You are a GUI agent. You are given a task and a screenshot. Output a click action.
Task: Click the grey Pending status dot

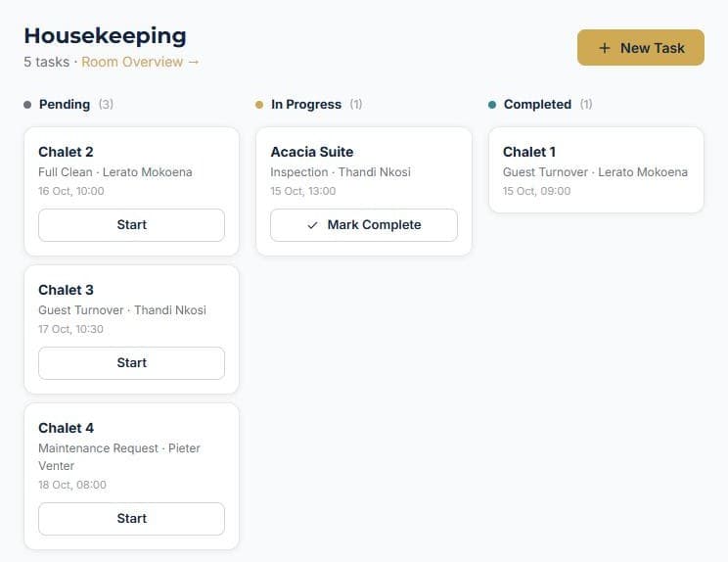27,105
